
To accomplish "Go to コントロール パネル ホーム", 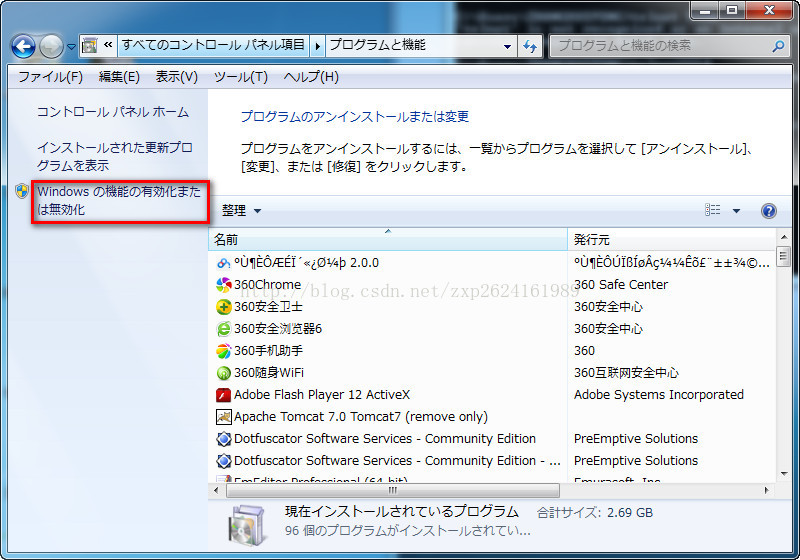I will 113,112.
